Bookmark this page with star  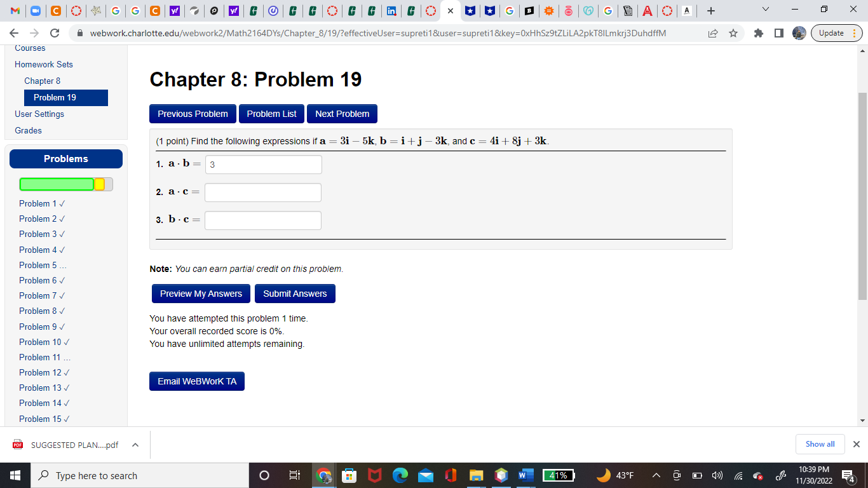coord(733,33)
